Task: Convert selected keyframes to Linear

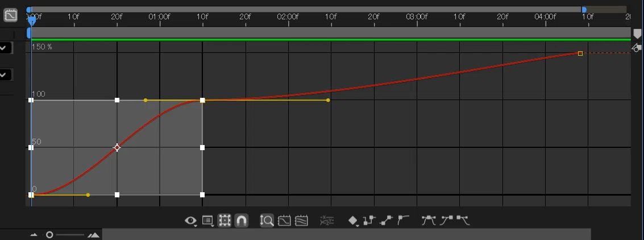Action: click(386, 221)
